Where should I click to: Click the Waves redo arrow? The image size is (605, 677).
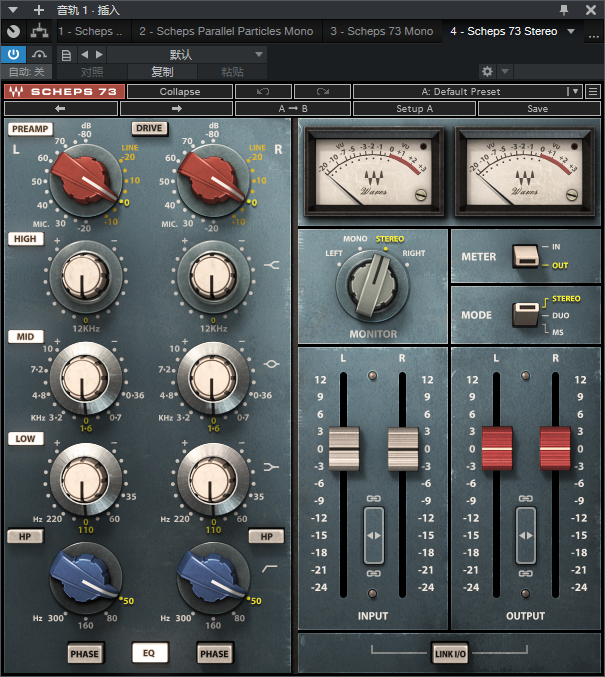(322, 92)
